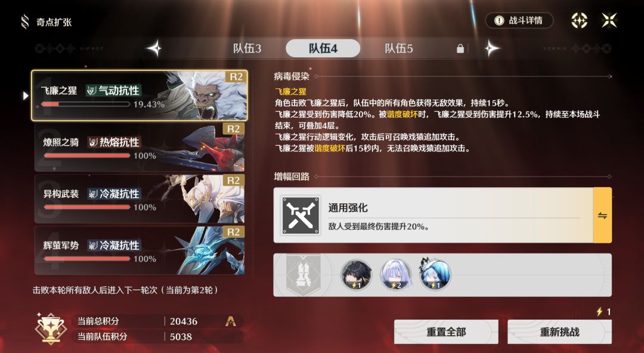Click the X-shaped star icon in top corner

pyautogui.click(x=609, y=20)
